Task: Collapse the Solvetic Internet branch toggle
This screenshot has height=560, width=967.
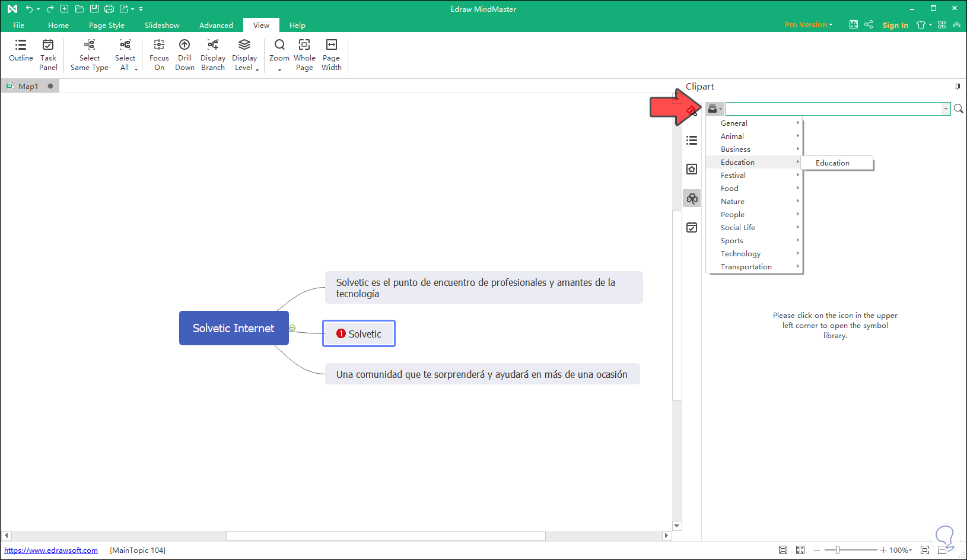Action: pyautogui.click(x=292, y=328)
